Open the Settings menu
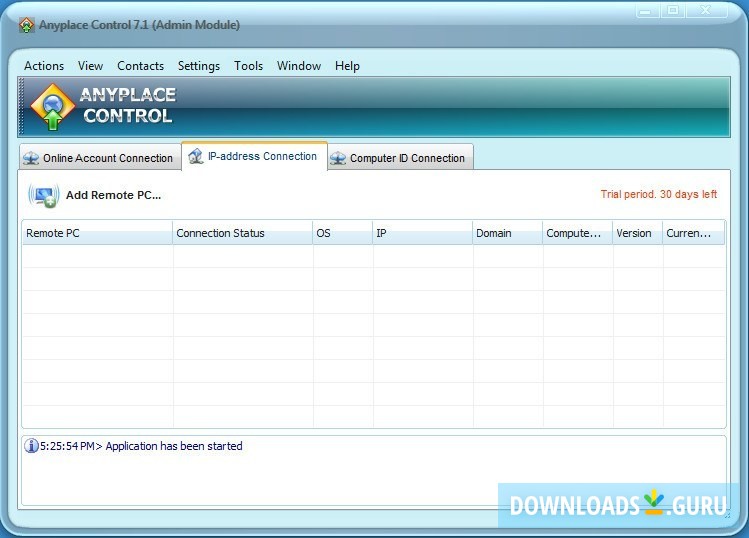Image resolution: width=749 pixels, height=538 pixels. pos(199,65)
